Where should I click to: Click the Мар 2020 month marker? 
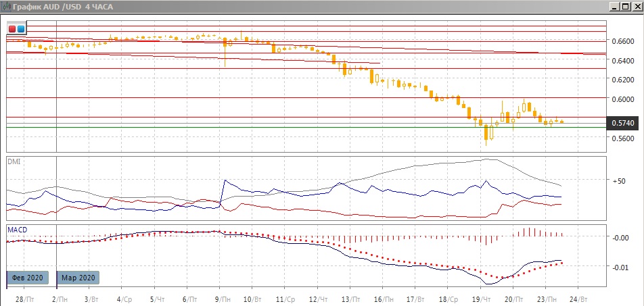(x=78, y=278)
